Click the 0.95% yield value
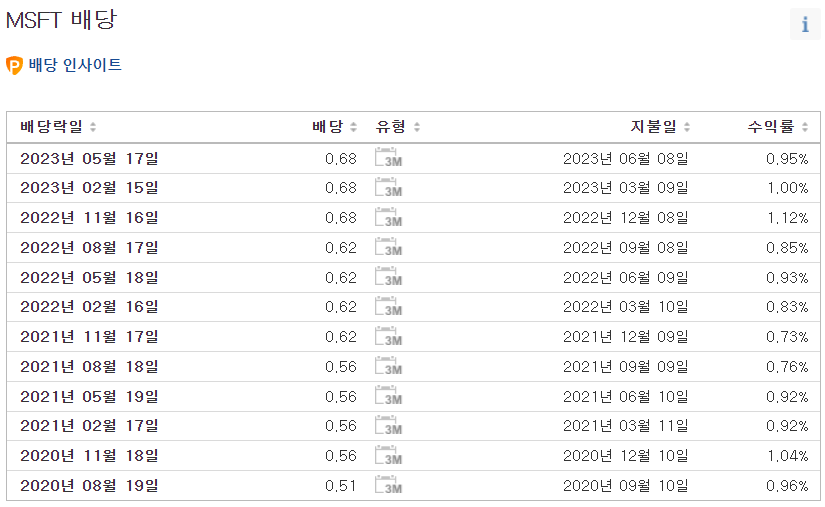 click(787, 158)
